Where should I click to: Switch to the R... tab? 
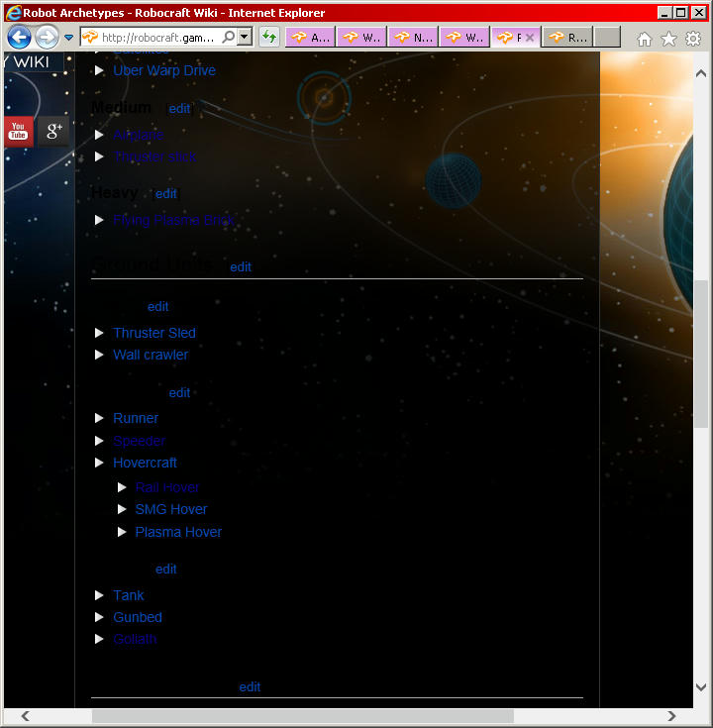click(567, 38)
